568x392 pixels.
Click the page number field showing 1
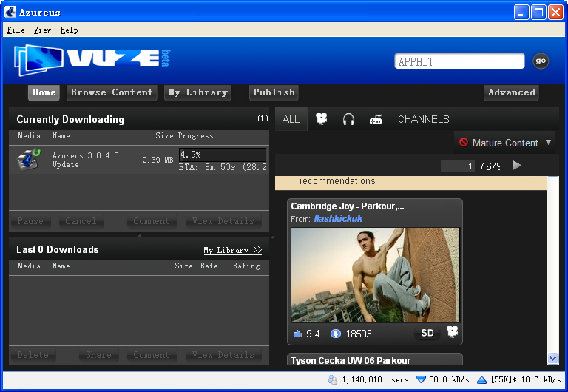pyautogui.click(x=458, y=166)
